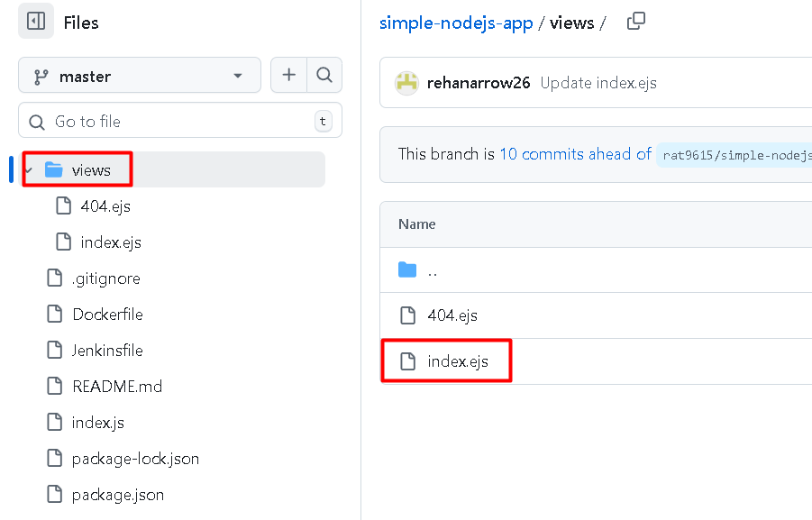The image size is (812, 520).
Task: Open the master branch dropdown
Action: click(140, 77)
